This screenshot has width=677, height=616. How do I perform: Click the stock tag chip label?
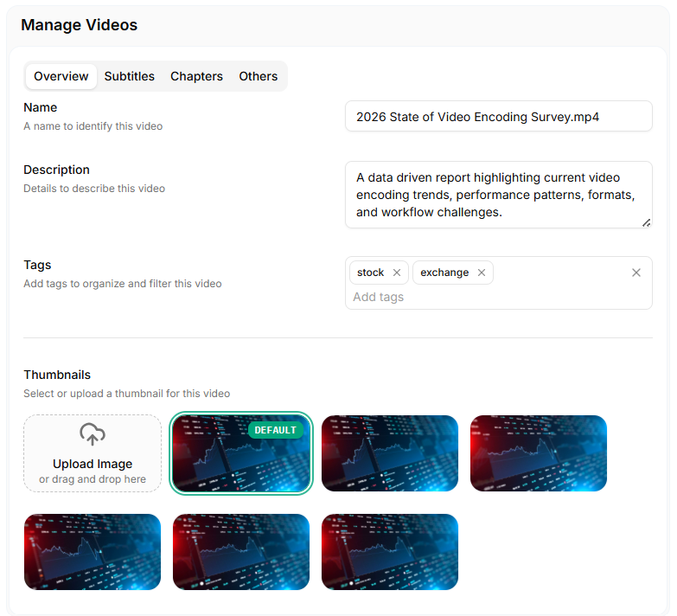[x=370, y=273]
